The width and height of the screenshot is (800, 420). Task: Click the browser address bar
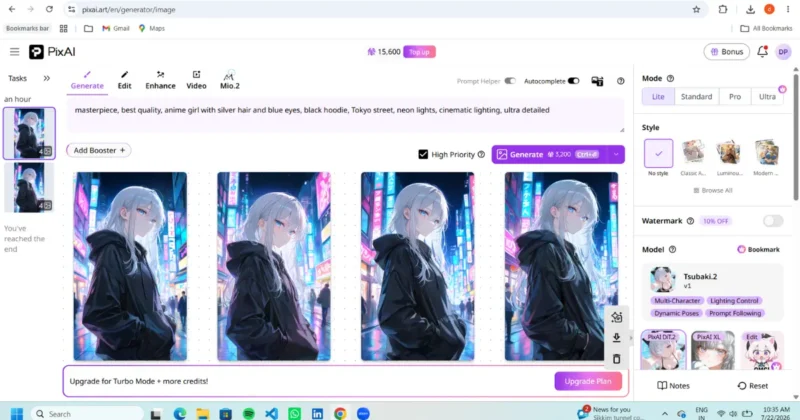click(383, 9)
